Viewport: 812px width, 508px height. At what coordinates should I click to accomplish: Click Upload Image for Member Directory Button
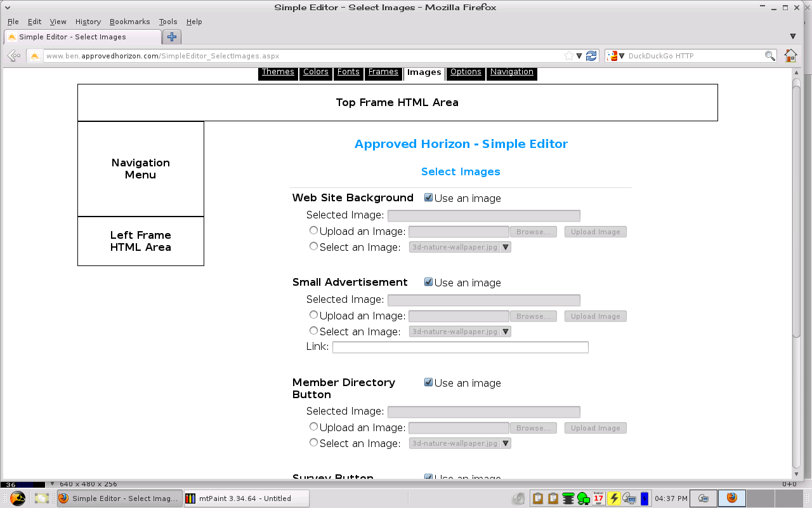(x=596, y=428)
